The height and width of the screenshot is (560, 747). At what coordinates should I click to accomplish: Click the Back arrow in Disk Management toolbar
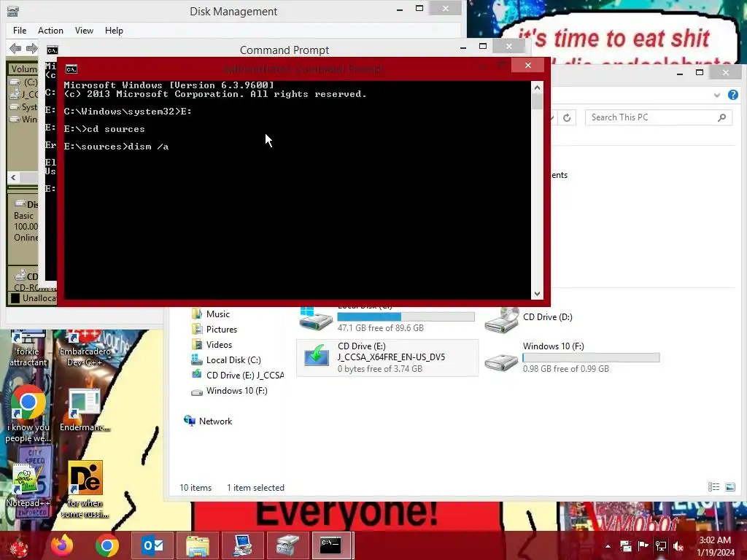coord(15,48)
